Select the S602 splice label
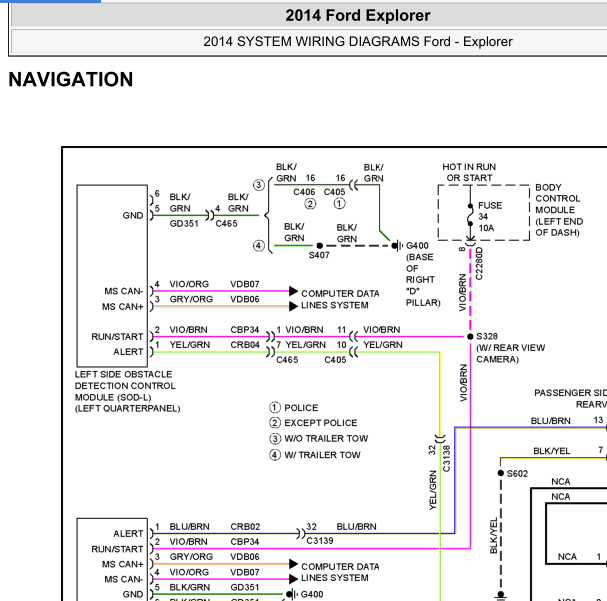 [x=517, y=473]
